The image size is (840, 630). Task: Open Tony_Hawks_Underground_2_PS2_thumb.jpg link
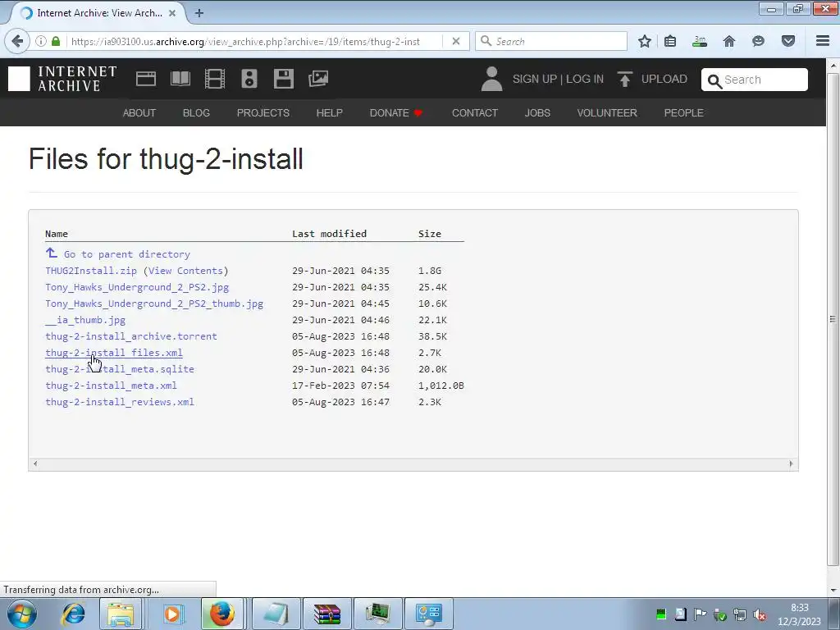tap(154, 304)
